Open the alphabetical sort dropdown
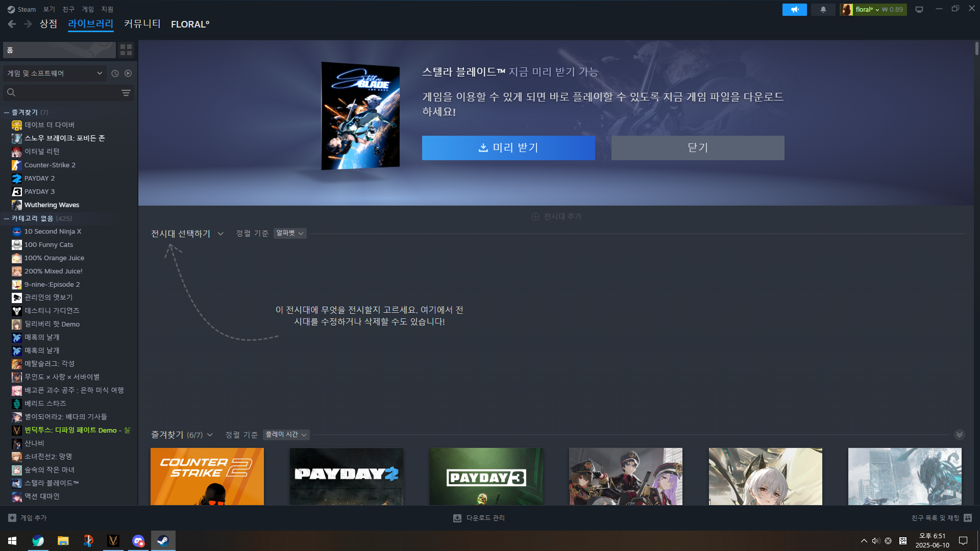The height and width of the screenshot is (551, 980). (x=290, y=233)
